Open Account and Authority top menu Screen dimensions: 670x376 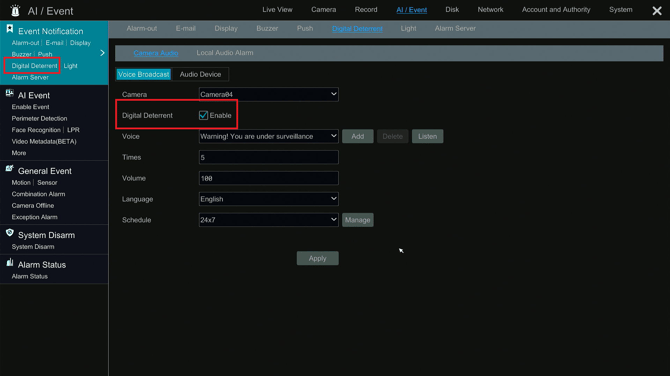(x=556, y=10)
